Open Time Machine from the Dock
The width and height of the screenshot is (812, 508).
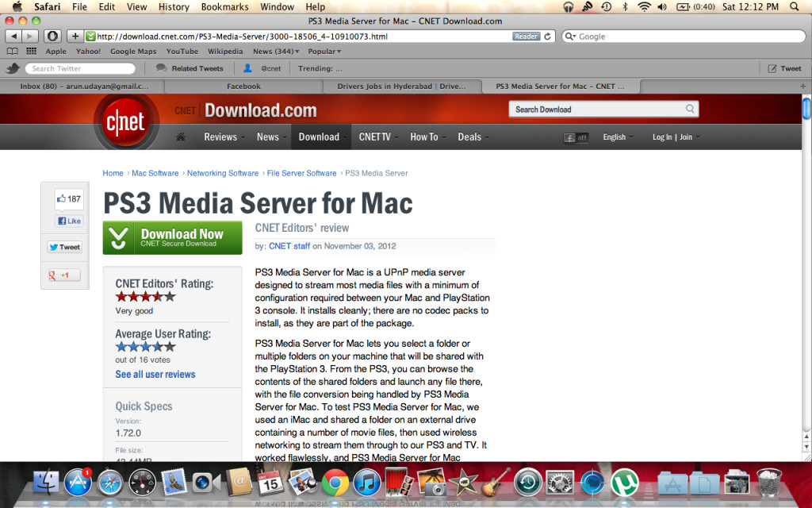(527, 483)
